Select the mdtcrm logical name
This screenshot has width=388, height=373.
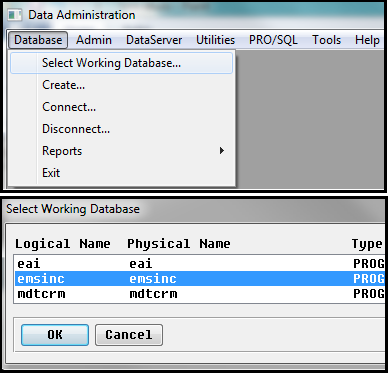[41, 294]
